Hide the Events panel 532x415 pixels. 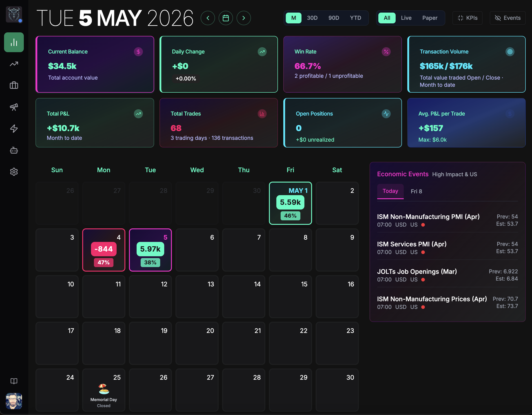pyautogui.click(x=508, y=18)
